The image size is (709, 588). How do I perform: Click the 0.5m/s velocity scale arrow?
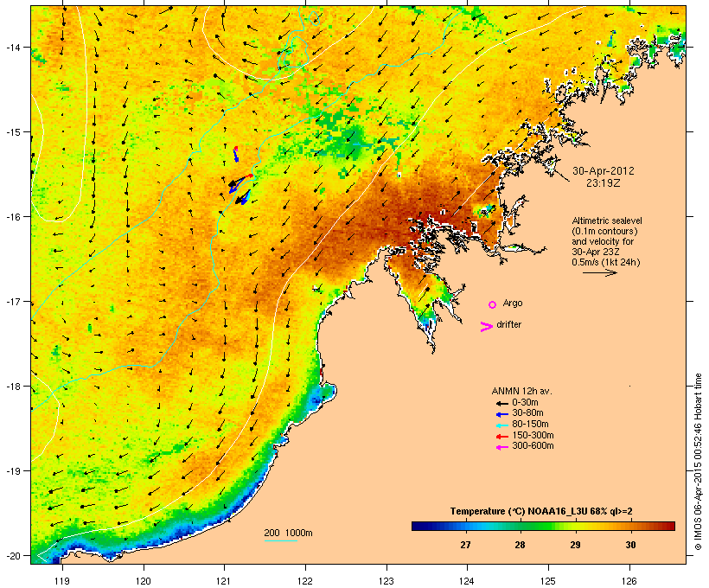pos(599,272)
